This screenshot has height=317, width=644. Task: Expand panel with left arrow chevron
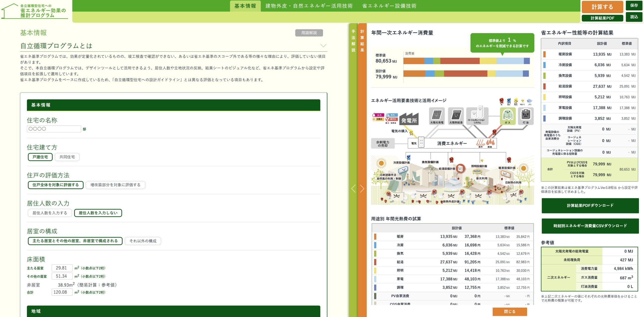click(x=353, y=189)
